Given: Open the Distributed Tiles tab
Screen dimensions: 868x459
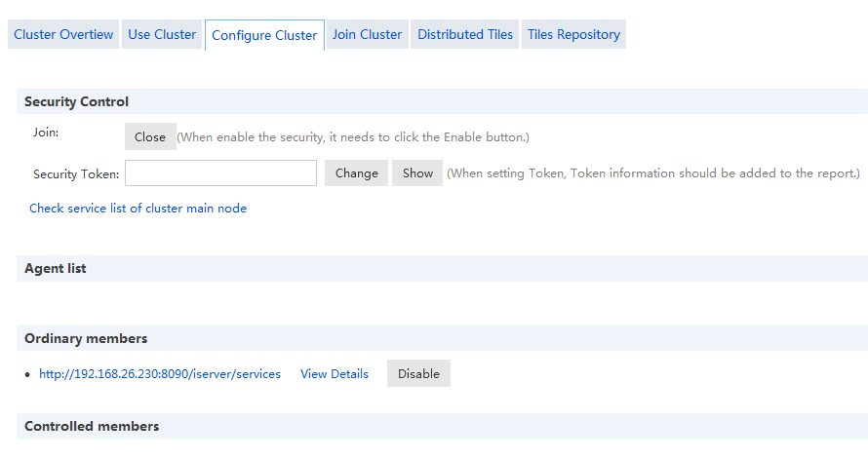Looking at the screenshot, I should point(465,34).
